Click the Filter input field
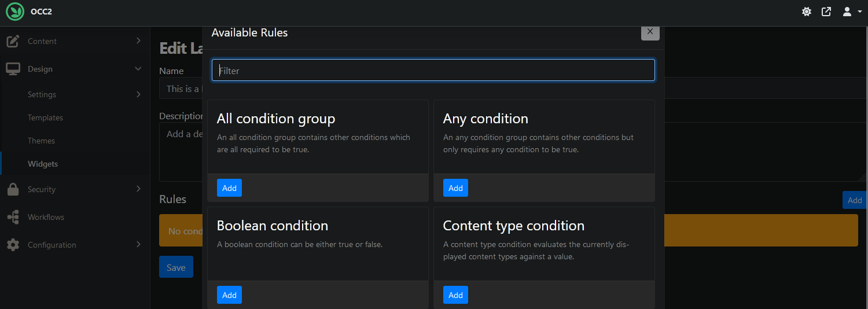 click(x=433, y=71)
